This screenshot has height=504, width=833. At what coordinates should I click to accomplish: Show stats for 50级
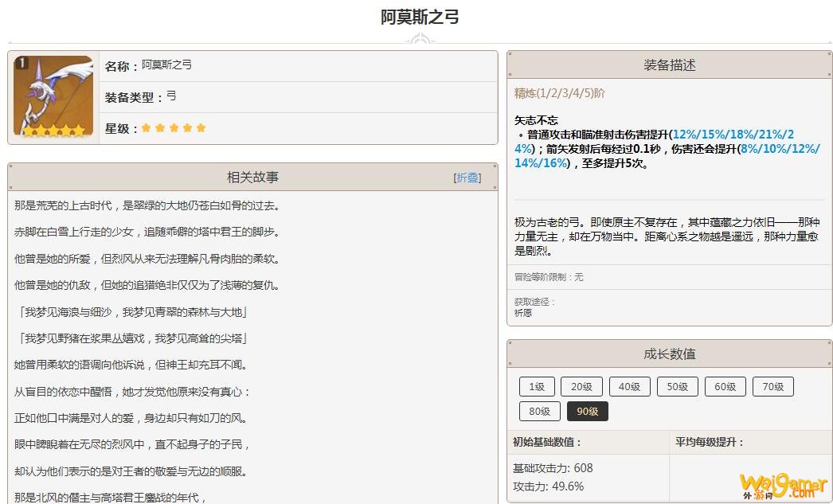[x=677, y=387]
